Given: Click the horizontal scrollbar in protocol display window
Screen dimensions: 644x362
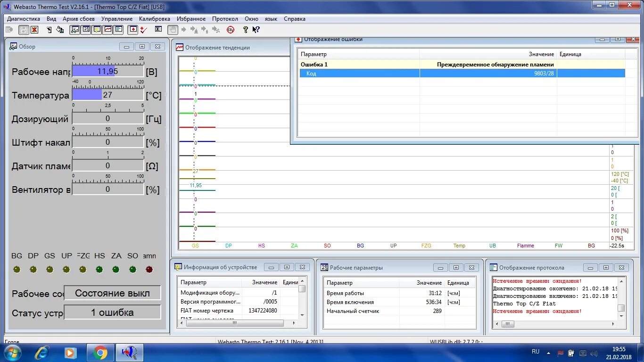Looking at the screenshot, I should click(555, 324).
